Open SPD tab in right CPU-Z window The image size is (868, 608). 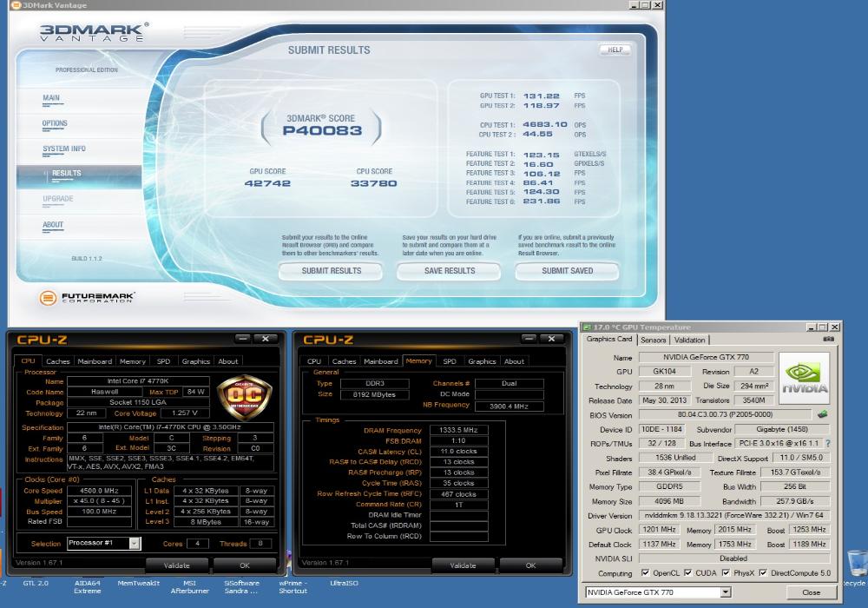pos(450,361)
